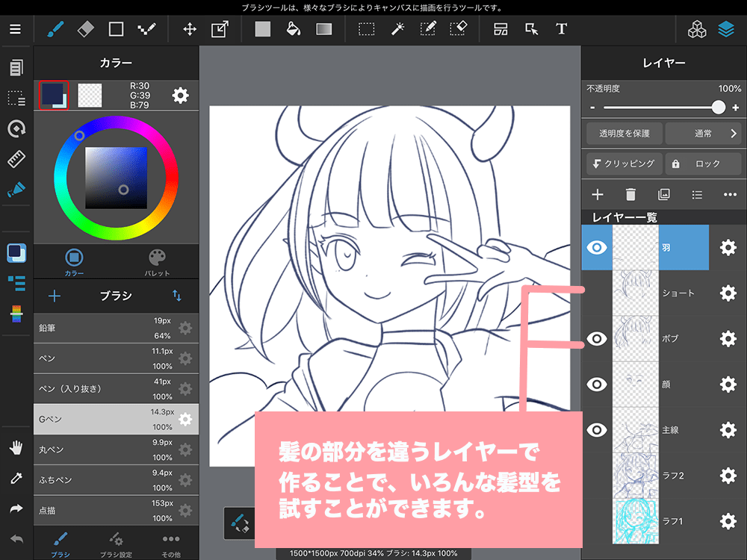The width and height of the screenshot is (747, 560).
Task: Select the panel divide tool
Action: pyautogui.click(x=500, y=29)
